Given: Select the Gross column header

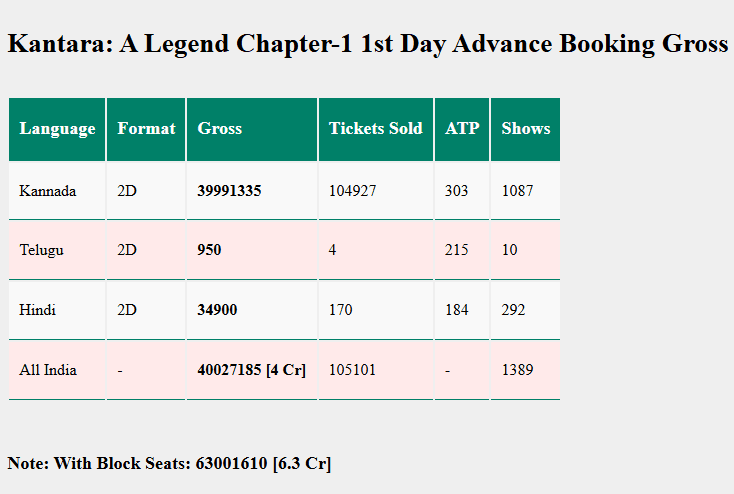Looking at the screenshot, I should click(220, 129).
